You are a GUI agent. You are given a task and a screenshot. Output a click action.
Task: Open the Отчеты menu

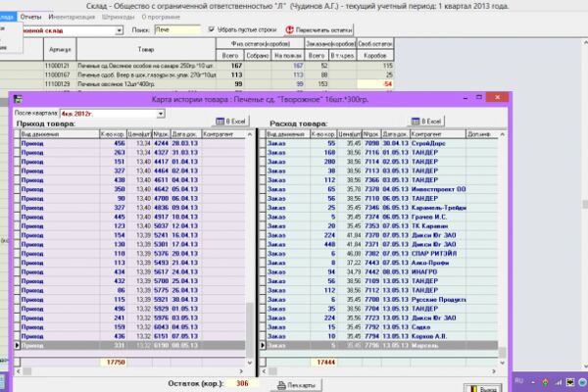[x=30, y=17]
